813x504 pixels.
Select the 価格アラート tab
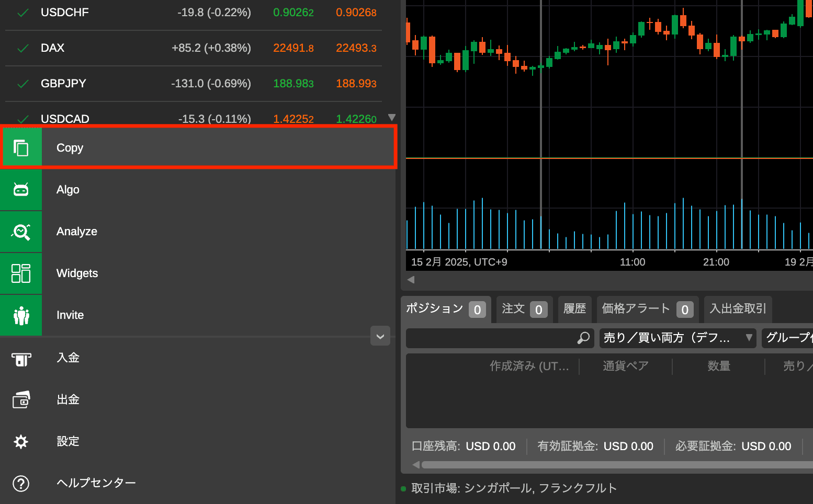[x=648, y=309]
